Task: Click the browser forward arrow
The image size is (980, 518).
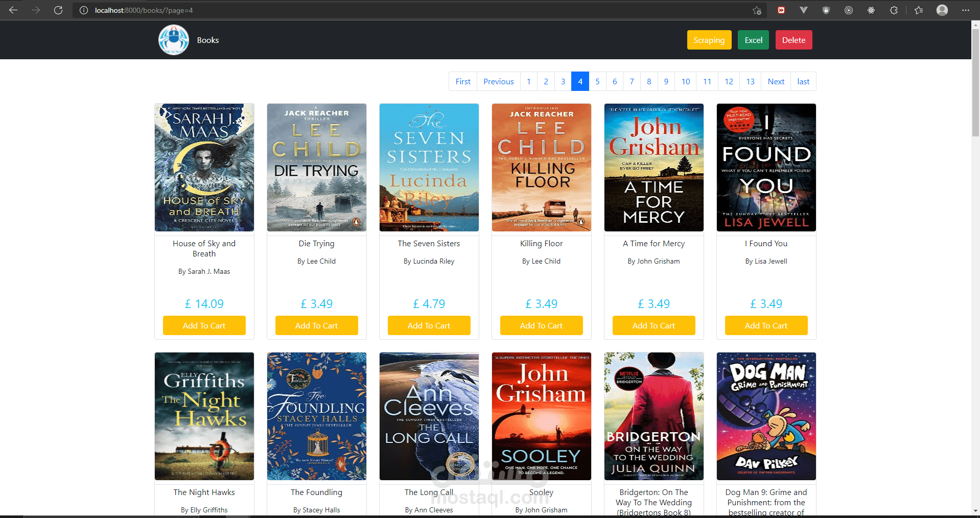Action: pyautogui.click(x=36, y=10)
